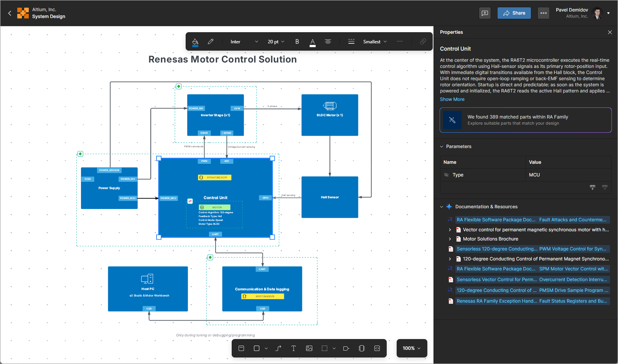
Task: Select the code embed tool
Action: [377, 348]
